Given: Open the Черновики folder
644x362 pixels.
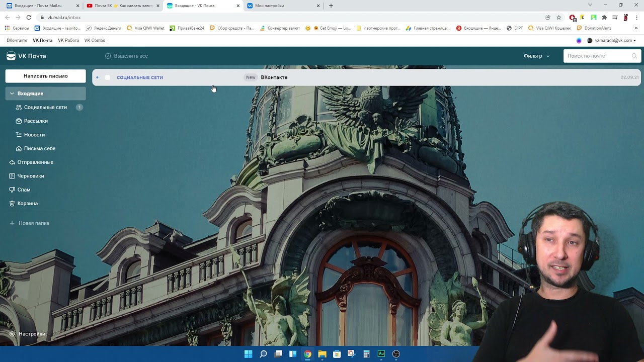Looking at the screenshot, I should click(x=31, y=176).
